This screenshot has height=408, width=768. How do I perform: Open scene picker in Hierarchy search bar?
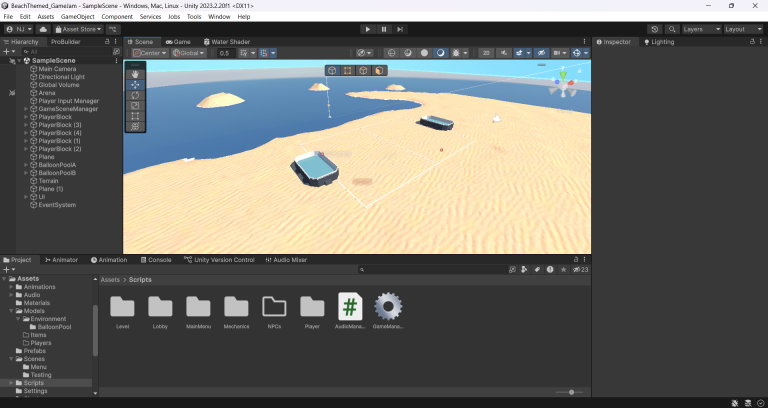pyautogui.click(x=116, y=51)
